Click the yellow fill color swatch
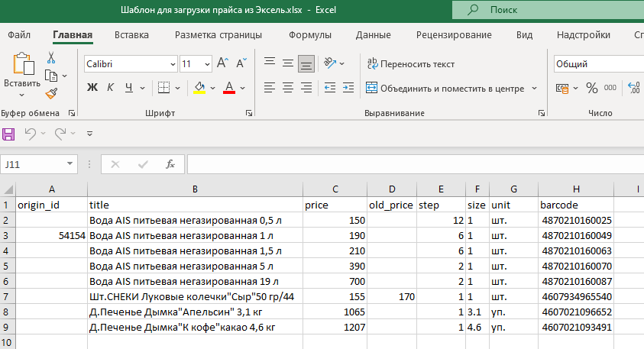Image resolution: width=644 pixels, height=349 pixels. (199, 88)
